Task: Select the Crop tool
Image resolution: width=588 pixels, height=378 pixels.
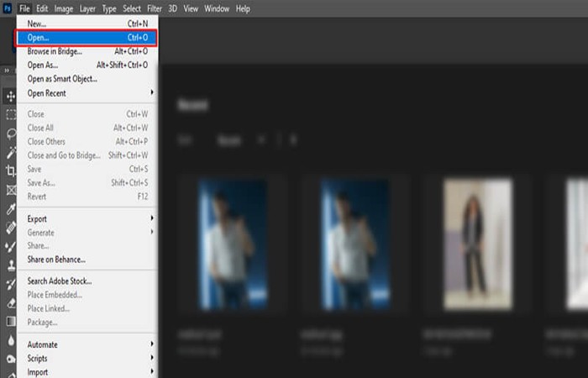Action: (11, 171)
